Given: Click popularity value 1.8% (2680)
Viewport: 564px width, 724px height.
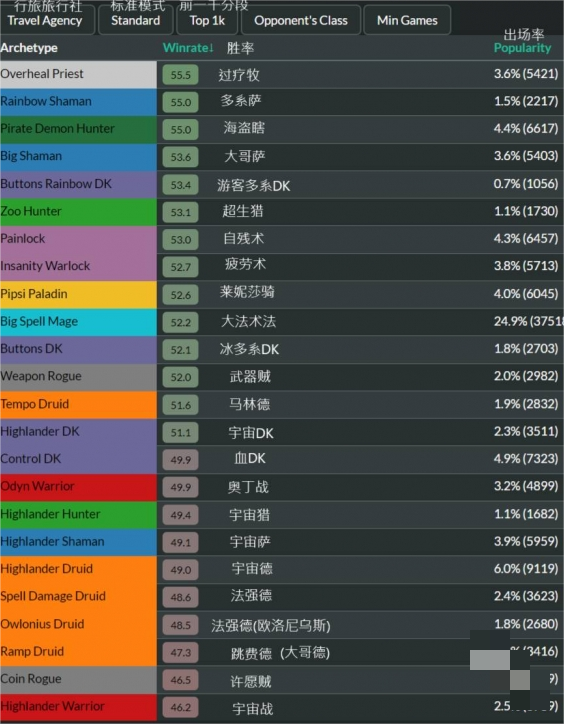Looking at the screenshot, I should point(526,624).
